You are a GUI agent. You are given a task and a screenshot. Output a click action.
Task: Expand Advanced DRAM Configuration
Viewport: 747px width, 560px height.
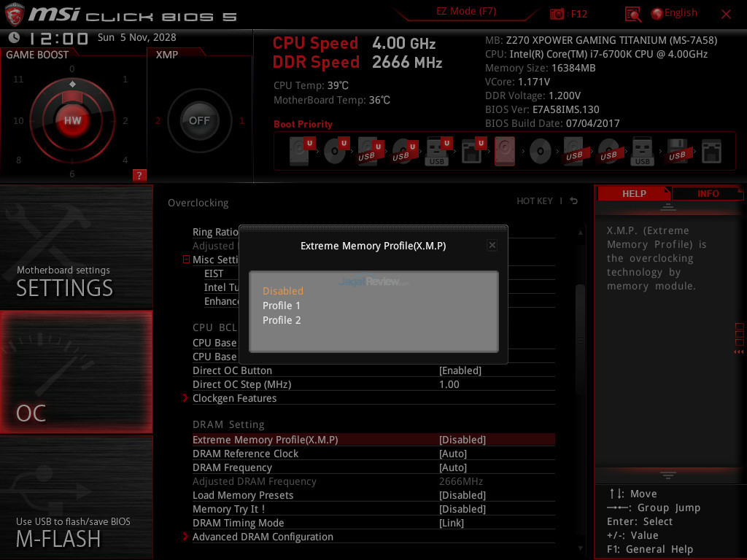pos(263,537)
